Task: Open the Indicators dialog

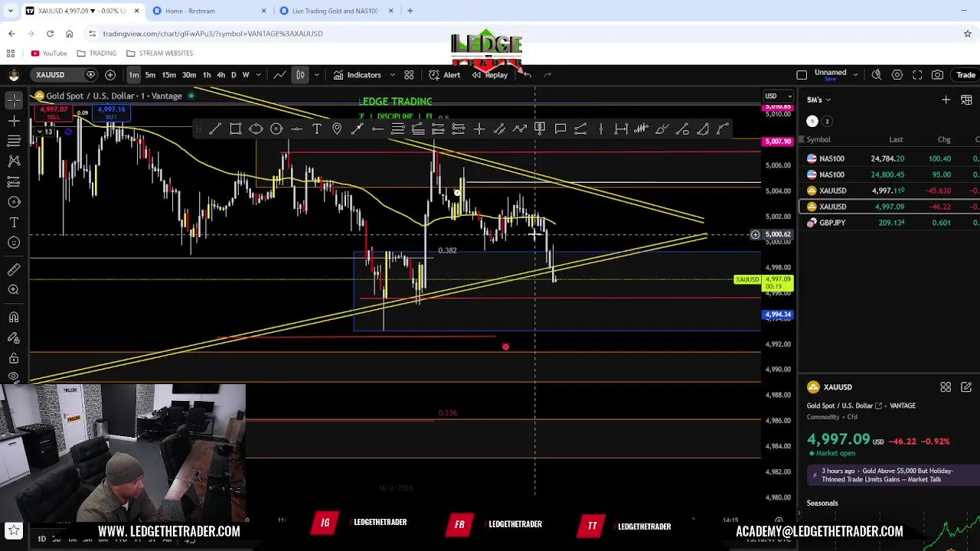Action: click(357, 74)
